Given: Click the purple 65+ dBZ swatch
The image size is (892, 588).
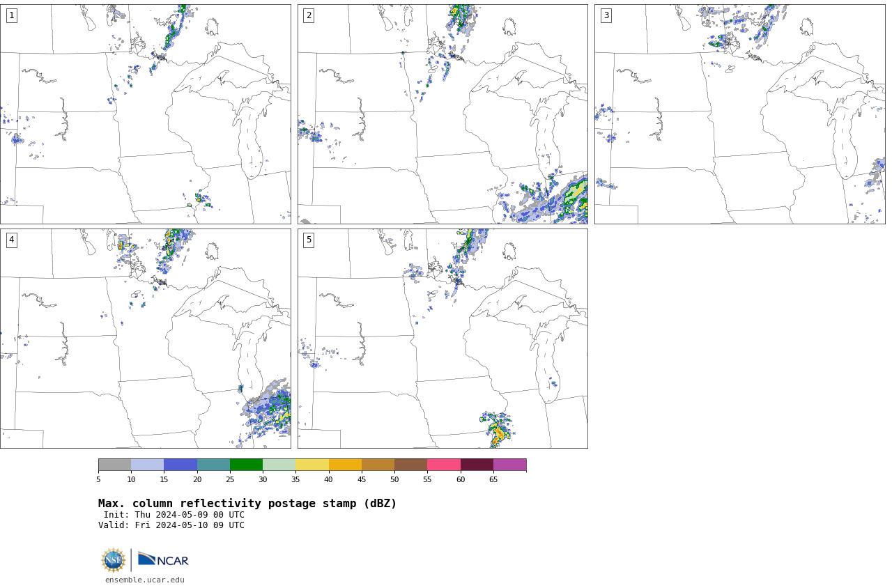Looking at the screenshot, I should [509, 465].
